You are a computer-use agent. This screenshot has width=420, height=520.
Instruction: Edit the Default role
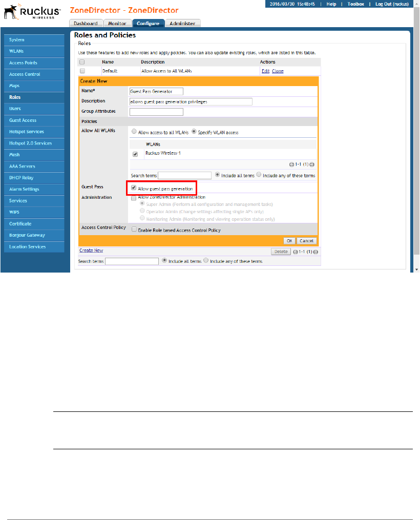(x=265, y=71)
